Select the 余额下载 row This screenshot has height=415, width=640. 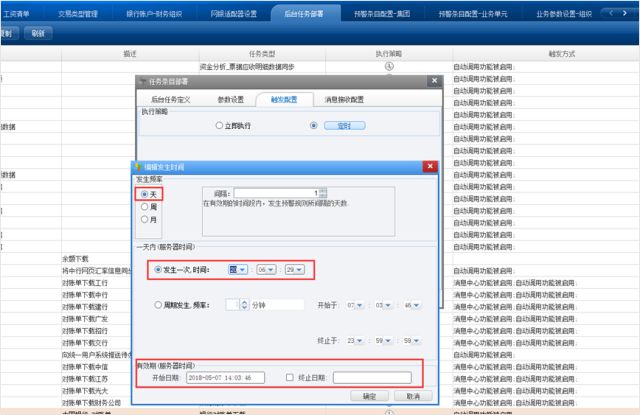pos(76,259)
